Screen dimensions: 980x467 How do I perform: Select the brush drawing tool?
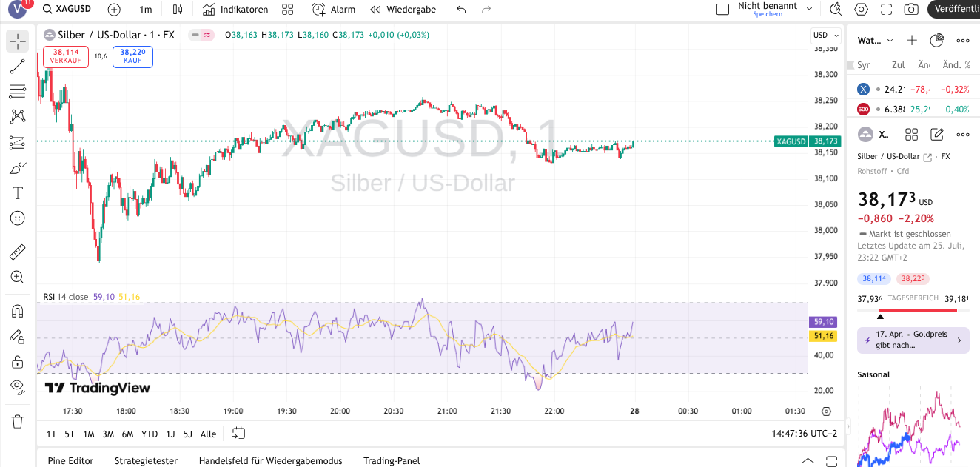(18, 168)
